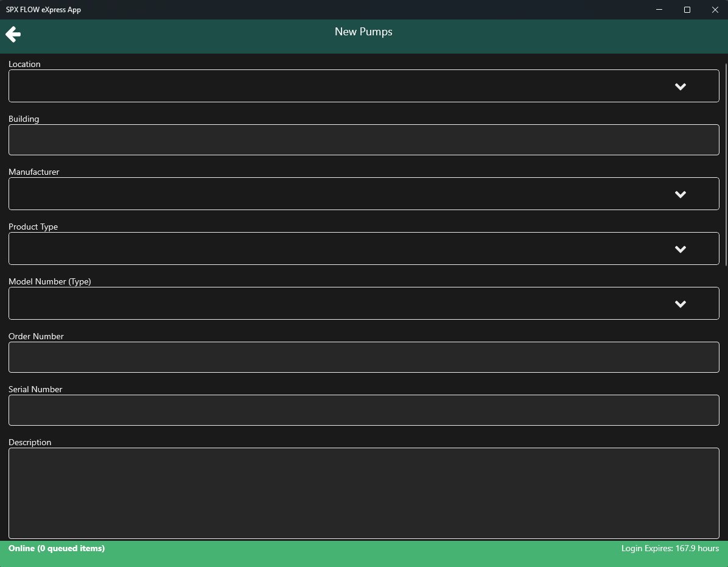Open the Model Number (Type) dropdown chevron
Screen dimensions: 728x567
tap(680, 304)
